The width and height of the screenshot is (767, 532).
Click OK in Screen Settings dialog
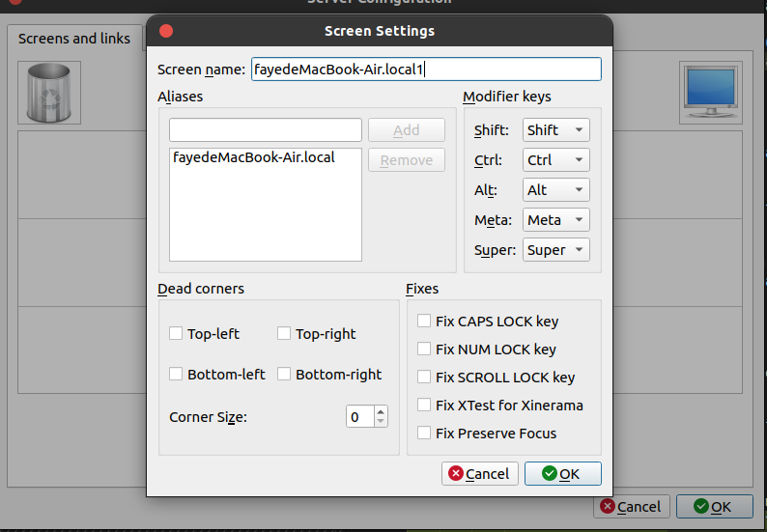click(x=562, y=473)
